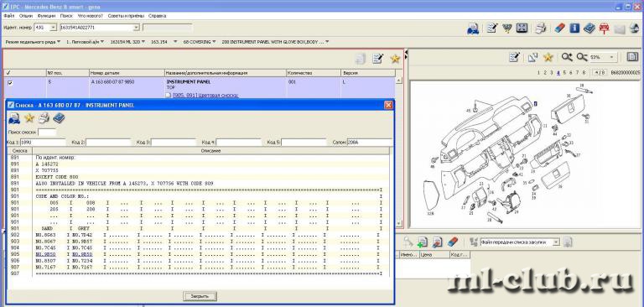The width and height of the screenshot is (644, 307).
Task: Open the 53% zoom level dropdown
Action: [612, 57]
